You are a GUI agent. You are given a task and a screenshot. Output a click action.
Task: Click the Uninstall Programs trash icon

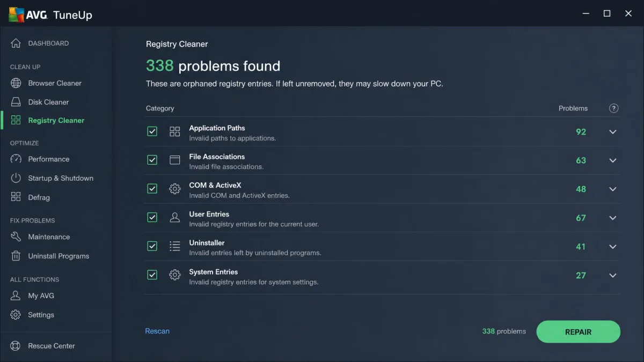pos(16,256)
